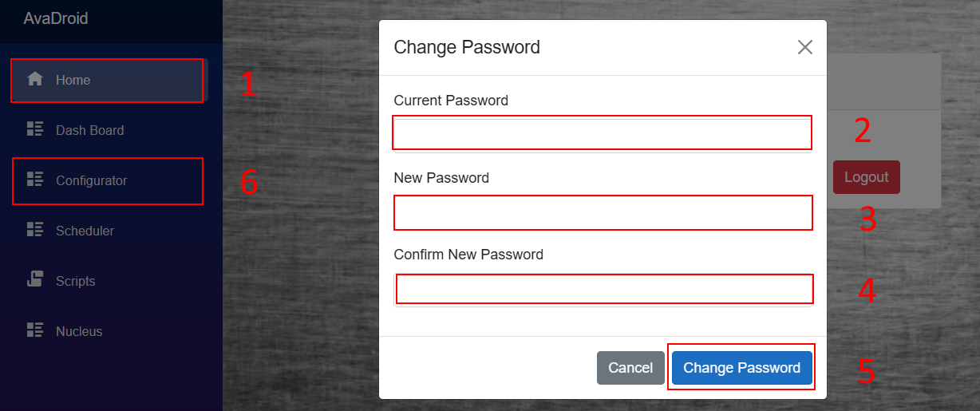Click the AvaDroid brand title
Viewport: 980px width, 411px height.
pyautogui.click(x=56, y=18)
